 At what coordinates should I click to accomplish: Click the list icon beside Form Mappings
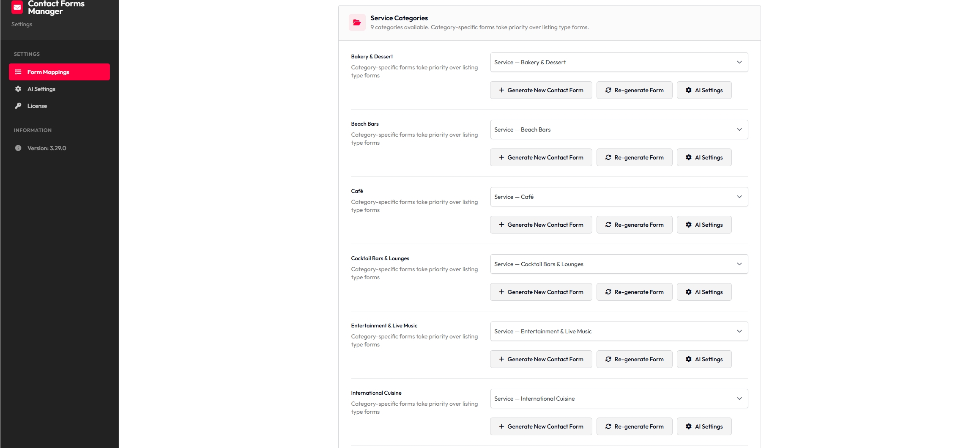point(18,72)
